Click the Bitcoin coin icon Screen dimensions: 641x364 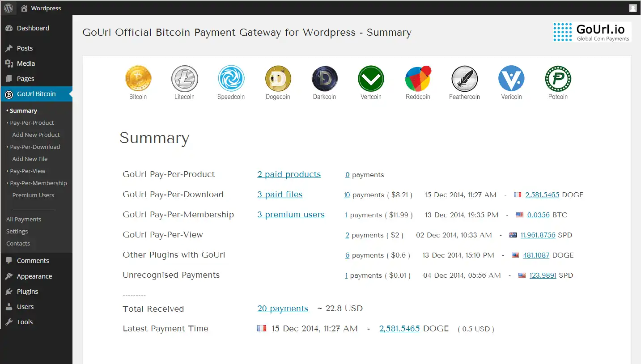click(138, 79)
